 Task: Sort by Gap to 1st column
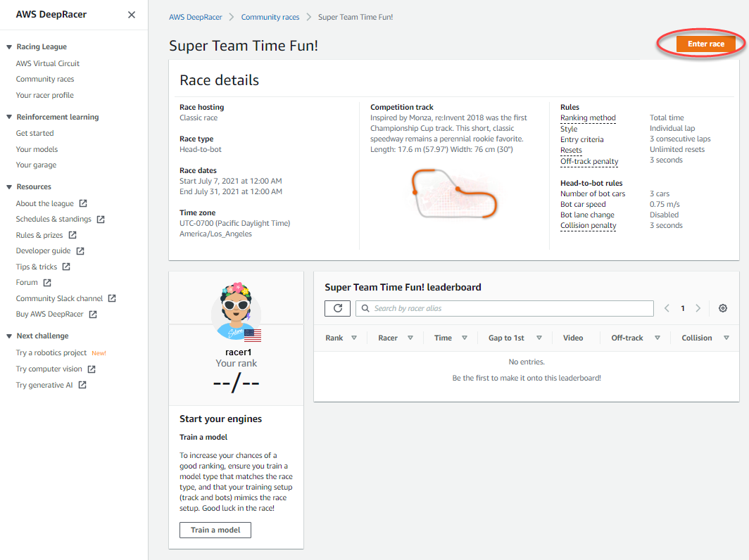539,338
